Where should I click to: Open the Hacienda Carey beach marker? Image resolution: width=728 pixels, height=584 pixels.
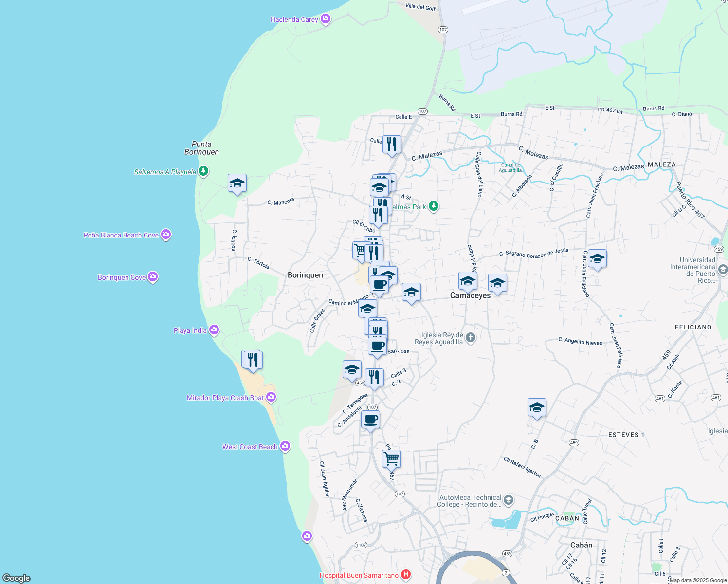point(325,19)
